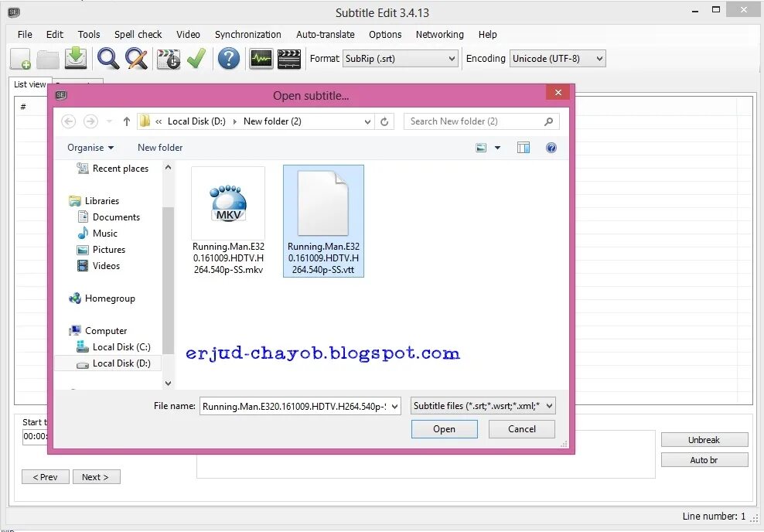Viewport: 764px width, 532px height.
Task: Click the New subtitle toolbar icon
Action: click(x=20, y=59)
